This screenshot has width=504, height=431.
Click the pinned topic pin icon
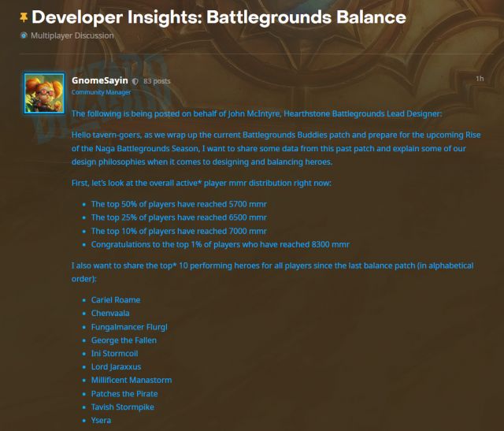(x=24, y=17)
